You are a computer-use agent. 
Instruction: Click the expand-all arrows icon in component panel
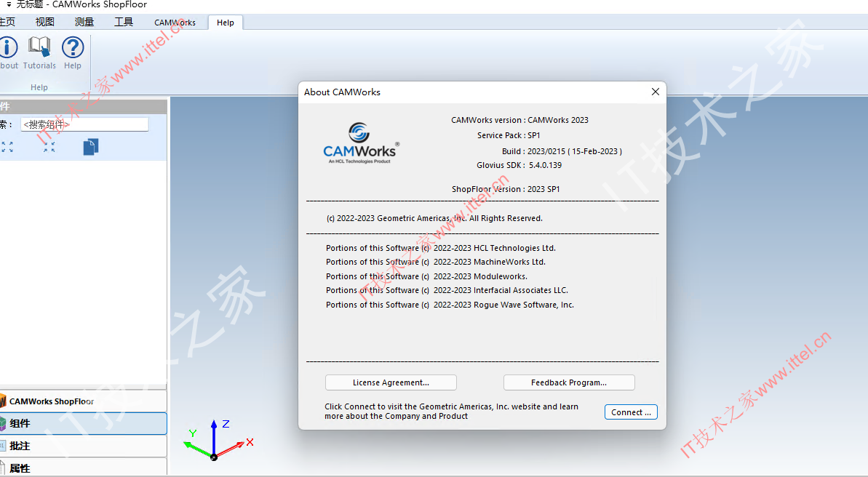tap(7, 147)
